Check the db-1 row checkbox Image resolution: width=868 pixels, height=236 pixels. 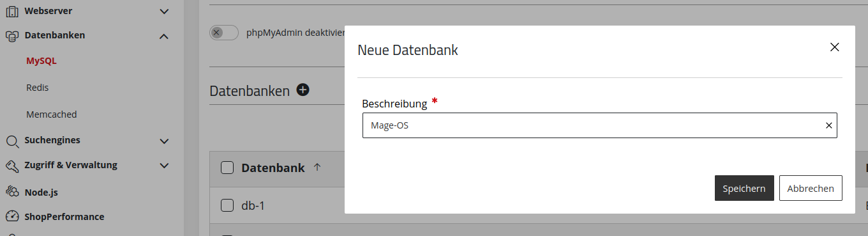point(227,205)
